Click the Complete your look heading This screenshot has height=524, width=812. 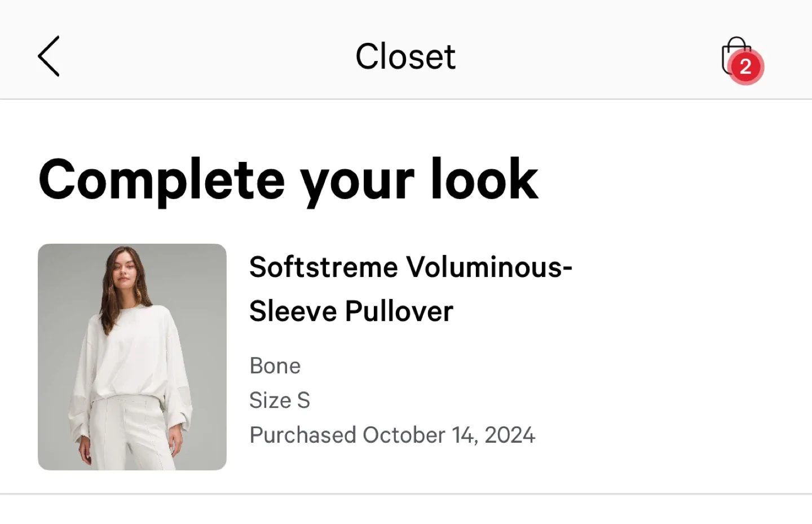[x=288, y=179]
